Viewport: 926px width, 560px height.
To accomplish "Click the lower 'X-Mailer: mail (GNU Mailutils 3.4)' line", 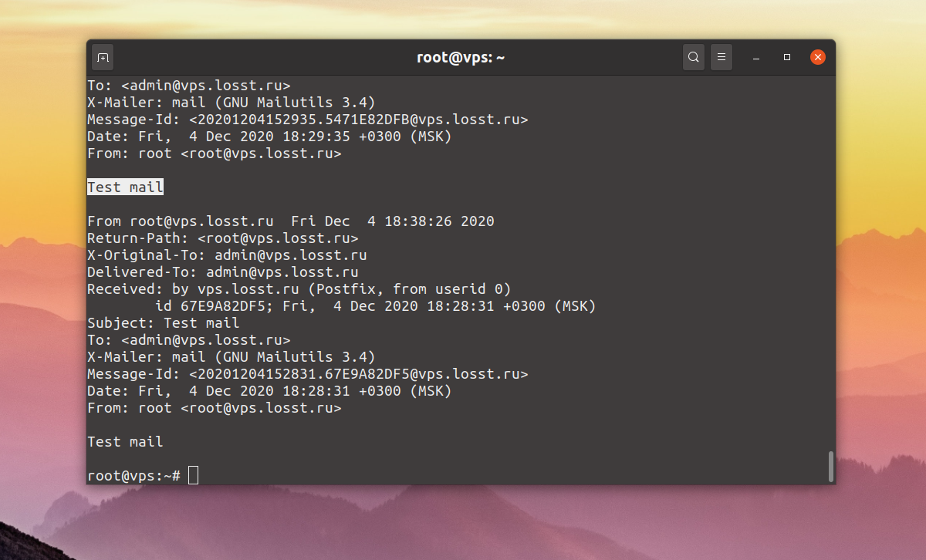I will [x=231, y=357].
